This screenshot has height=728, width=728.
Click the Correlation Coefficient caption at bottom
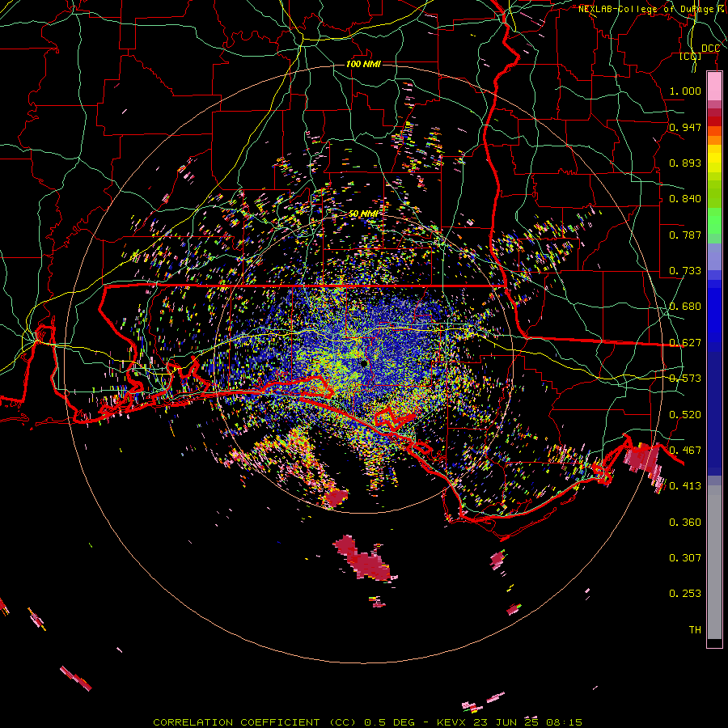pos(367,722)
